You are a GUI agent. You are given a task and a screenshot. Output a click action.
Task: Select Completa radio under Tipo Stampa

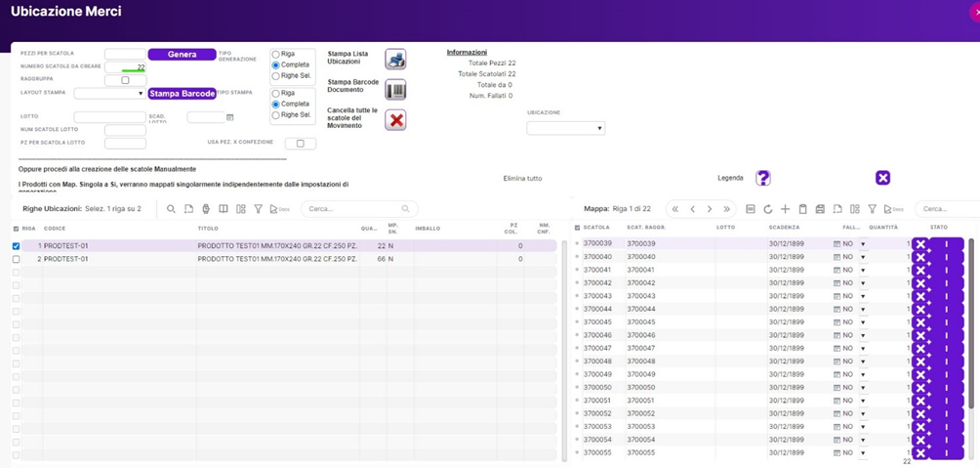click(x=275, y=105)
